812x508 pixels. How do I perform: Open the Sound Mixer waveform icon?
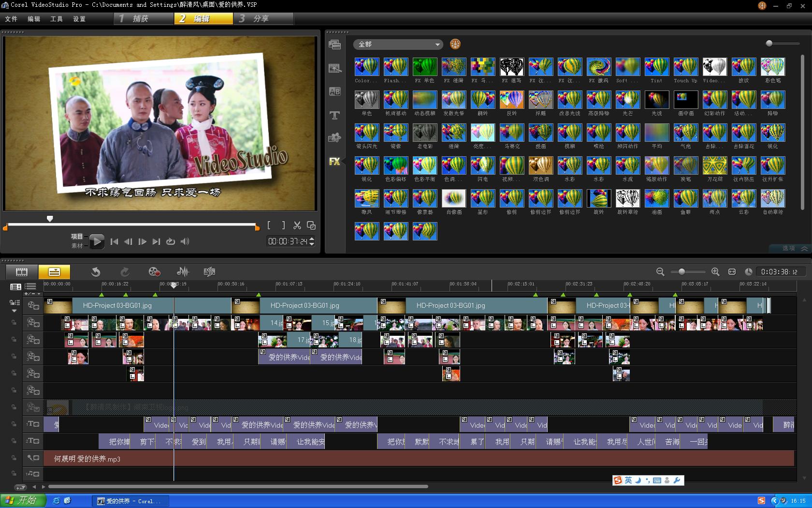[183, 272]
